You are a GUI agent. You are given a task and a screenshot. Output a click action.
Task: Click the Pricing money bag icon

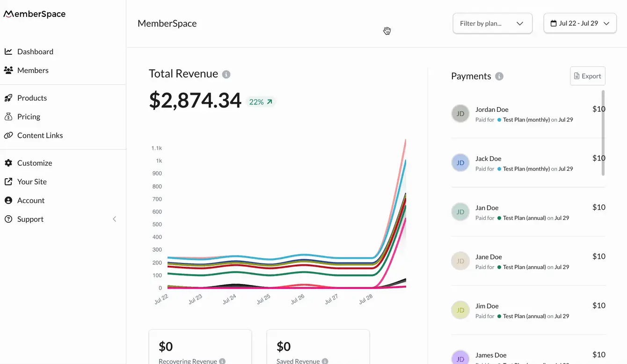click(x=8, y=116)
